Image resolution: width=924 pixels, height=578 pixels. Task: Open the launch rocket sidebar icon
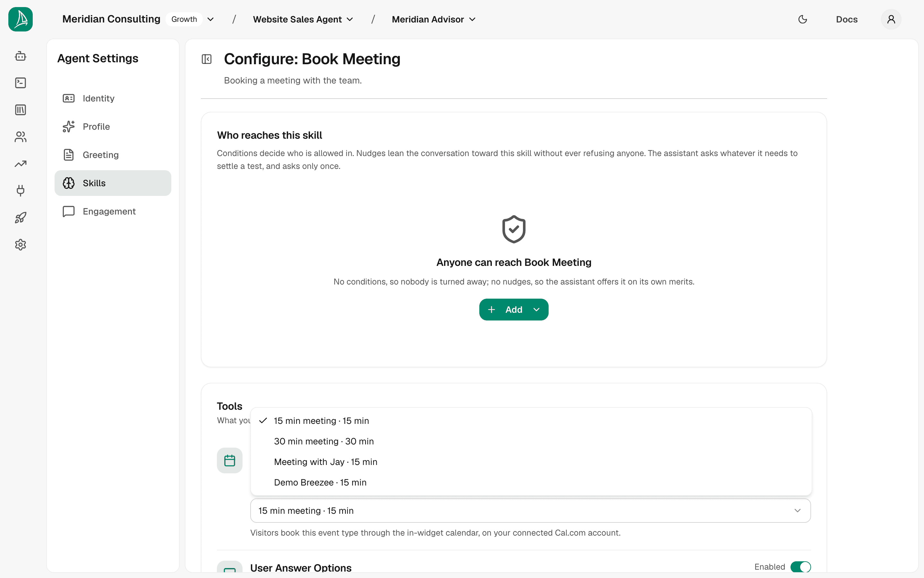(x=21, y=217)
